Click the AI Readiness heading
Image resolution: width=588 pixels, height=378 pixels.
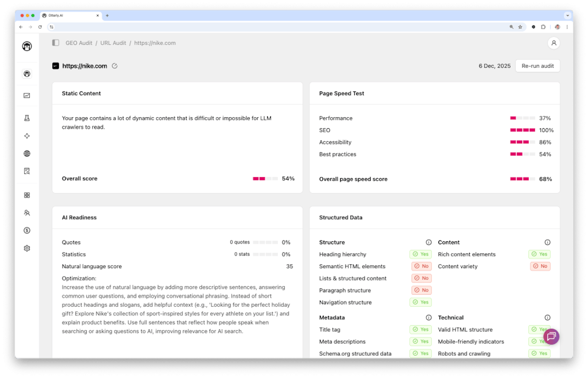click(79, 218)
